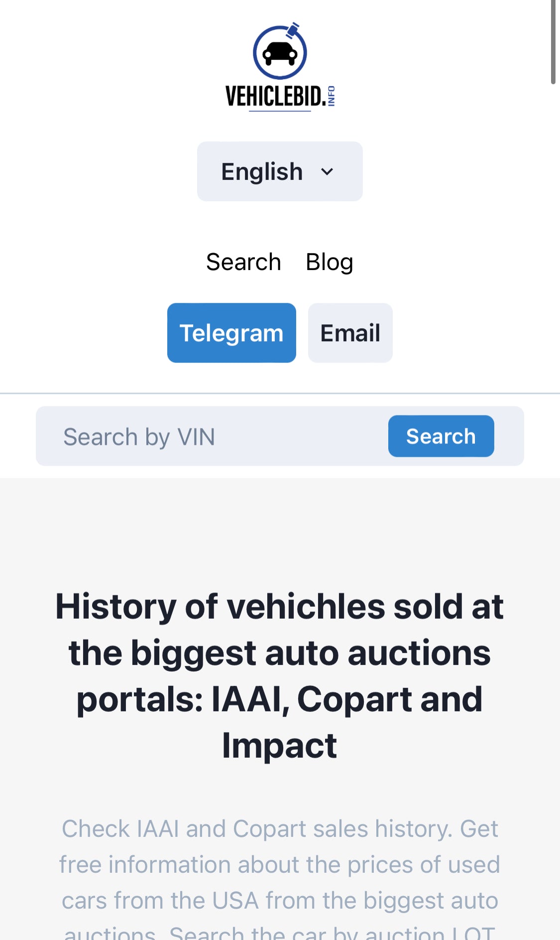Click the vertical scrollbar thumb
Image resolution: width=560 pixels, height=940 pixels.
[x=553, y=42]
